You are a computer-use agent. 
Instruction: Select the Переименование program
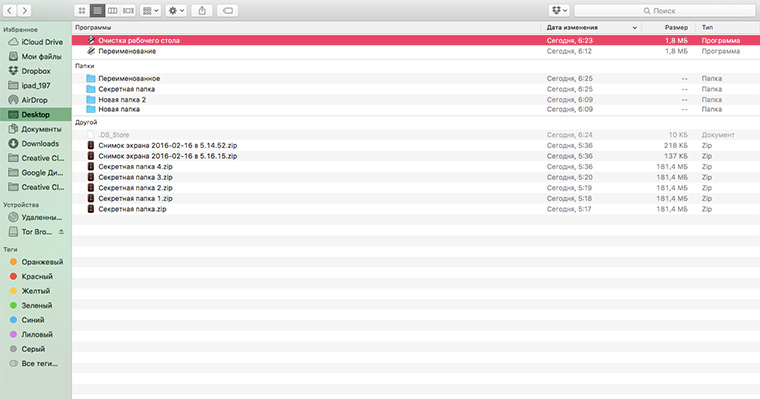click(415, 51)
